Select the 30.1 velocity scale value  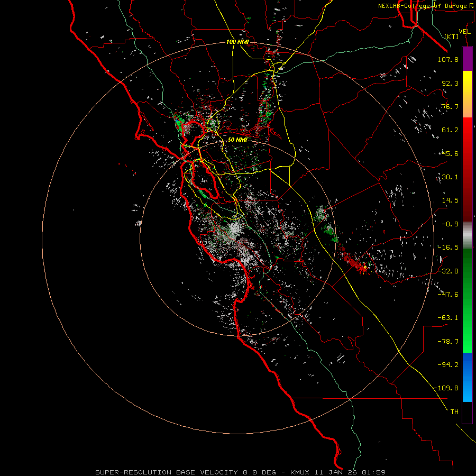[x=450, y=177]
